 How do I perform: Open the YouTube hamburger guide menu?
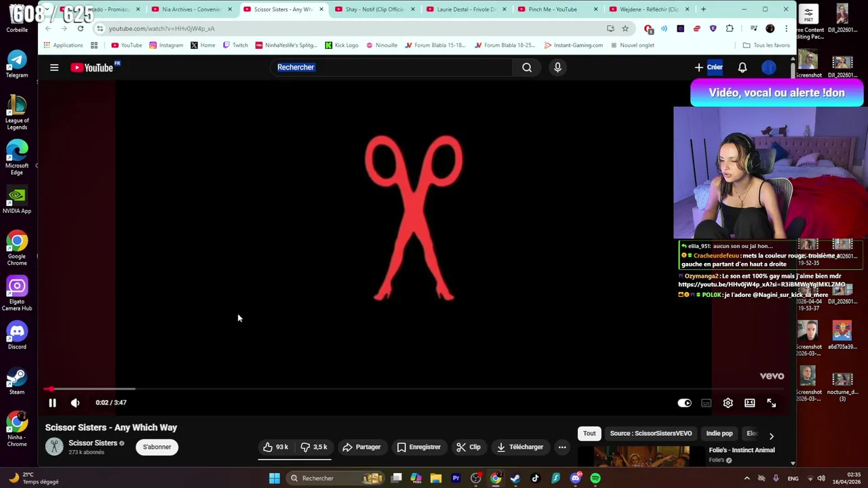tap(54, 67)
